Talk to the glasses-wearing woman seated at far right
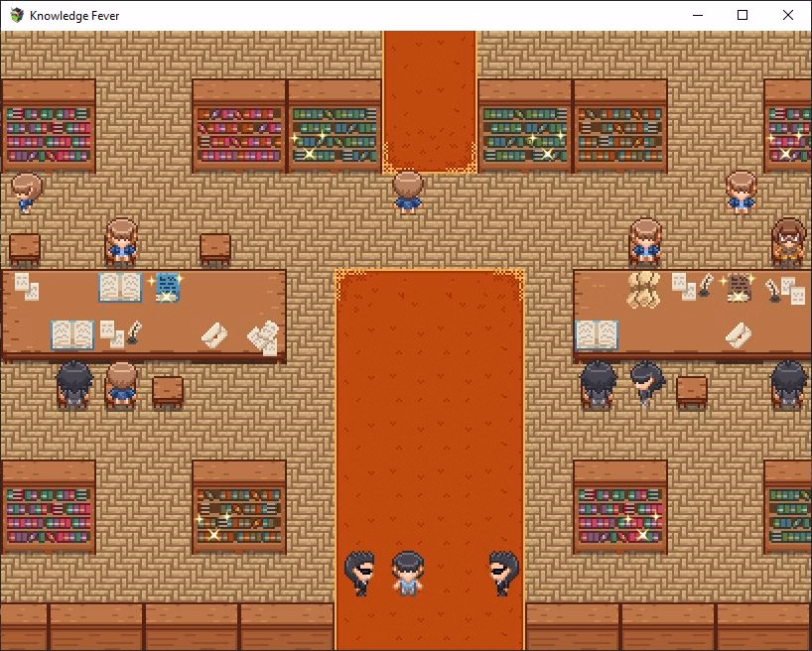This screenshot has height=651, width=812. 787,241
